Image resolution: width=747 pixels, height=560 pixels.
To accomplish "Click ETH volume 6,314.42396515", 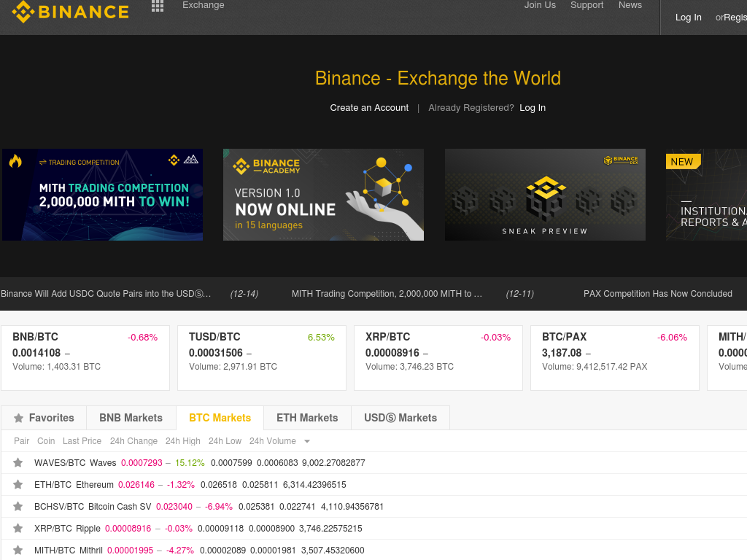I will [314, 485].
